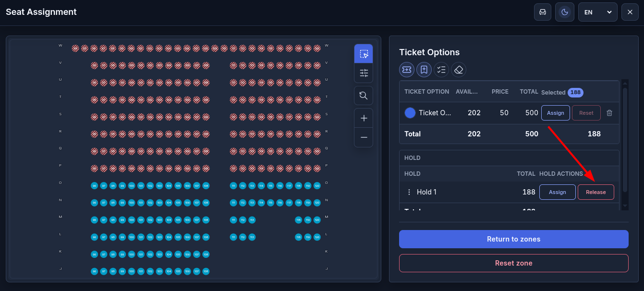
Task: Reset the seat map zoom
Action: click(x=364, y=96)
